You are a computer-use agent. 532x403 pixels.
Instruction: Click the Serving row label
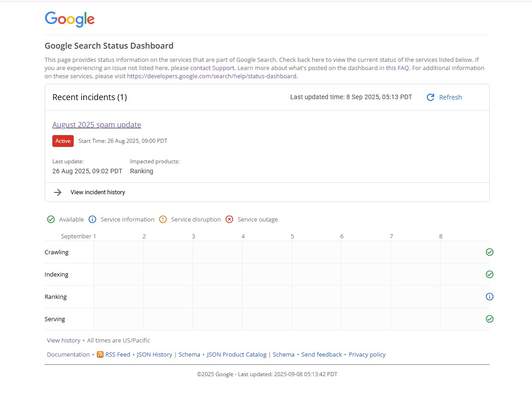point(55,319)
